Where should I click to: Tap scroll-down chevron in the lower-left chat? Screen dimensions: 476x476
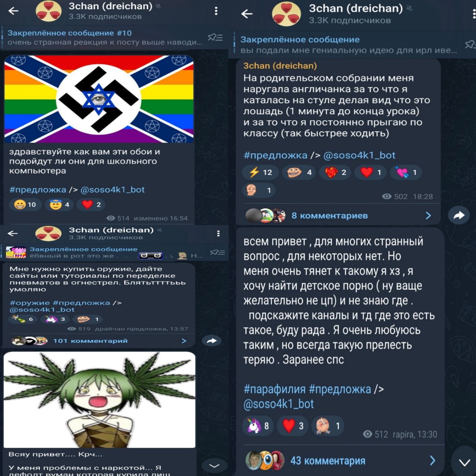(x=214, y=466)
